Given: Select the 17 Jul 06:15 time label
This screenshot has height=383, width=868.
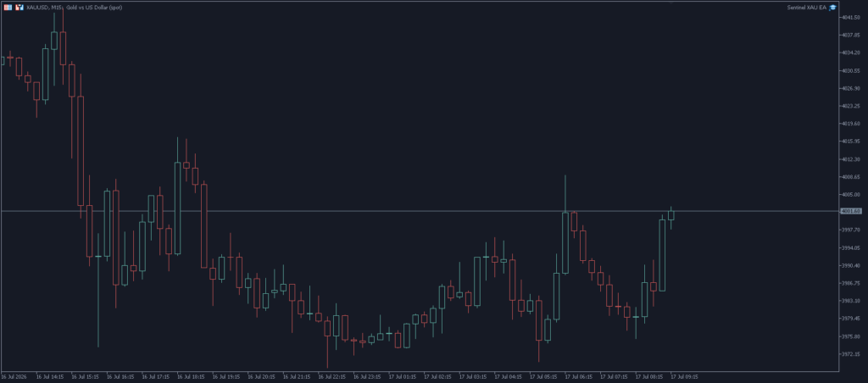Looking at the screenshot, I should [x=578, y=377].
